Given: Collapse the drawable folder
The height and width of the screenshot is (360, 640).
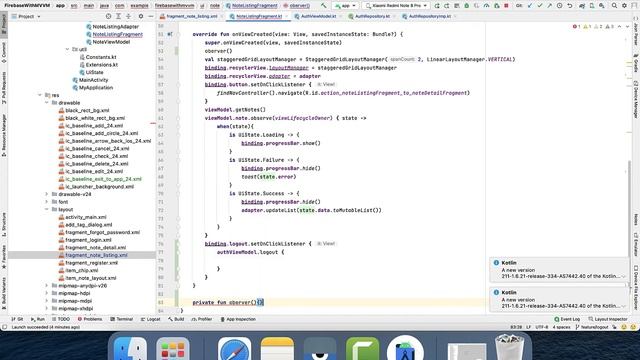Looking at the screenshot, I should (47, 103).
